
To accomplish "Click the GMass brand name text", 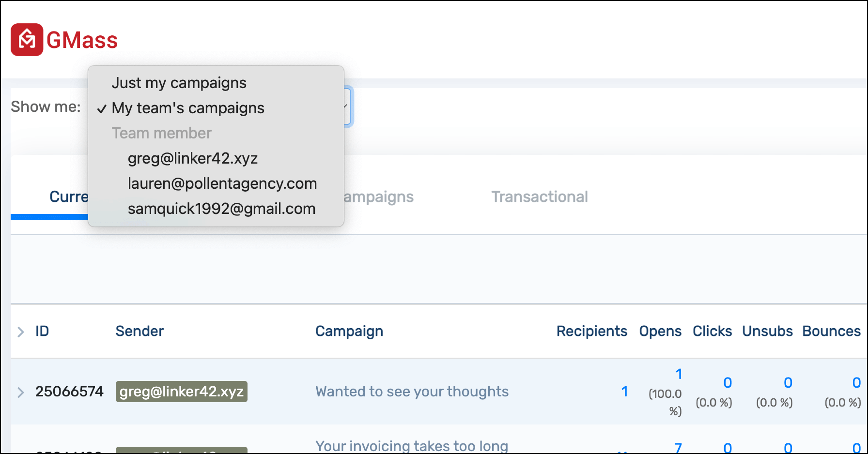I will point(82,40).
